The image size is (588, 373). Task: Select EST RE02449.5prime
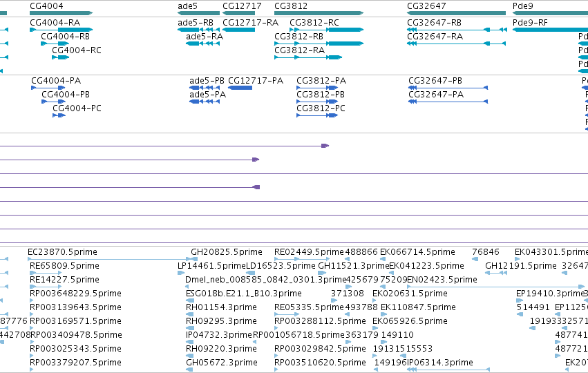coord(302,259)
